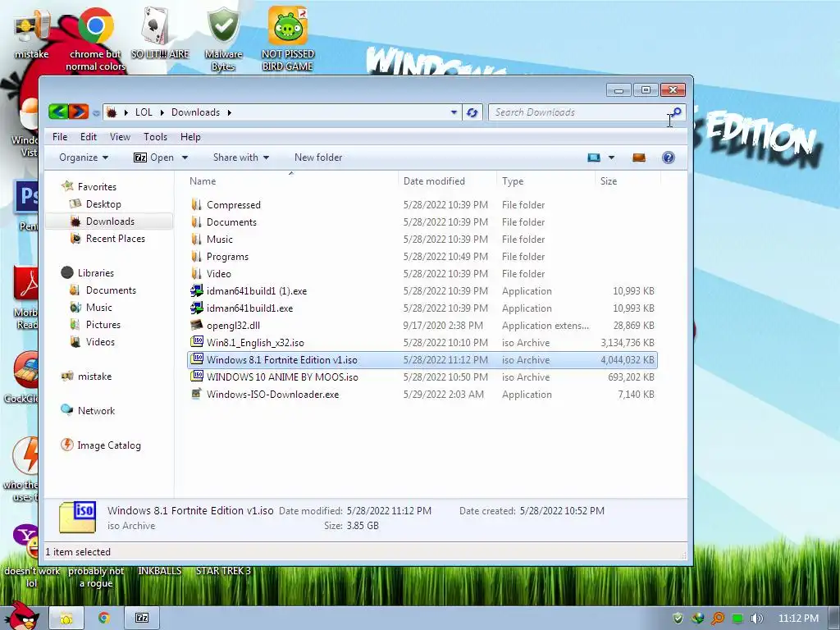Open the 7-Zip taskbar button
Viewport: 840px width, 630px height.
141,619
